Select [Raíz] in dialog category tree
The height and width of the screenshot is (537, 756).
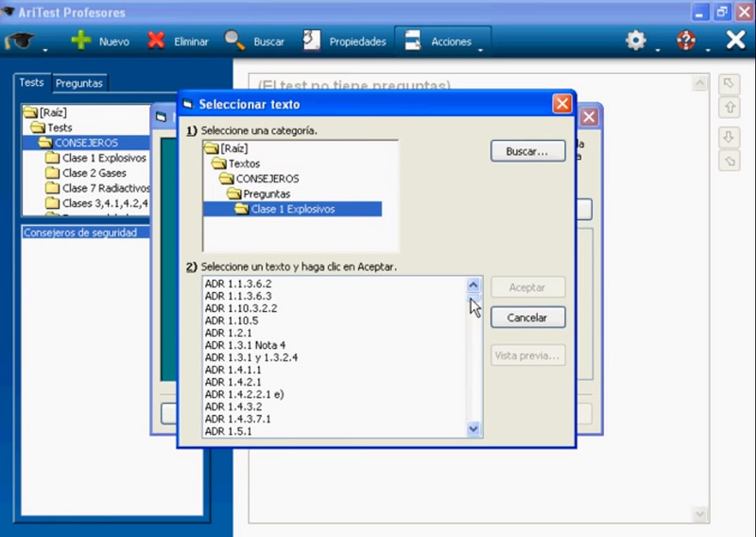(x=226, y=148)
